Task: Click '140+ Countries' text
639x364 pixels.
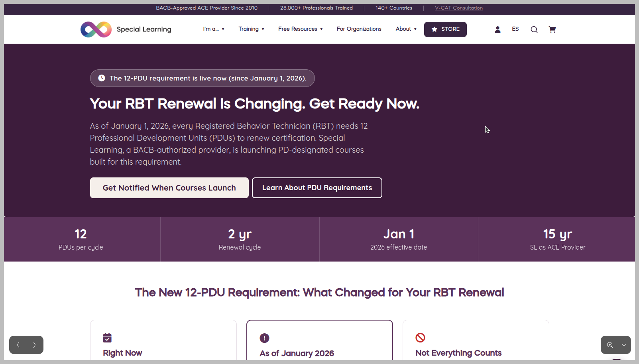Action: click(394, 8)
